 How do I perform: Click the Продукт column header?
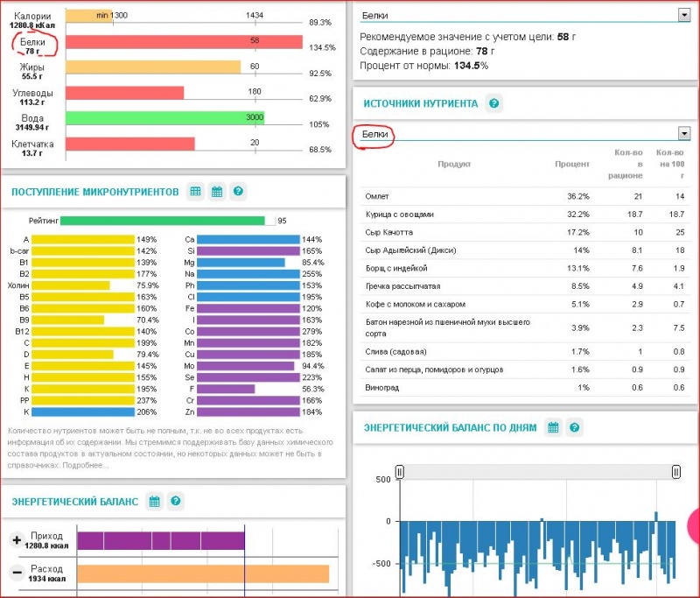point(454,164)
